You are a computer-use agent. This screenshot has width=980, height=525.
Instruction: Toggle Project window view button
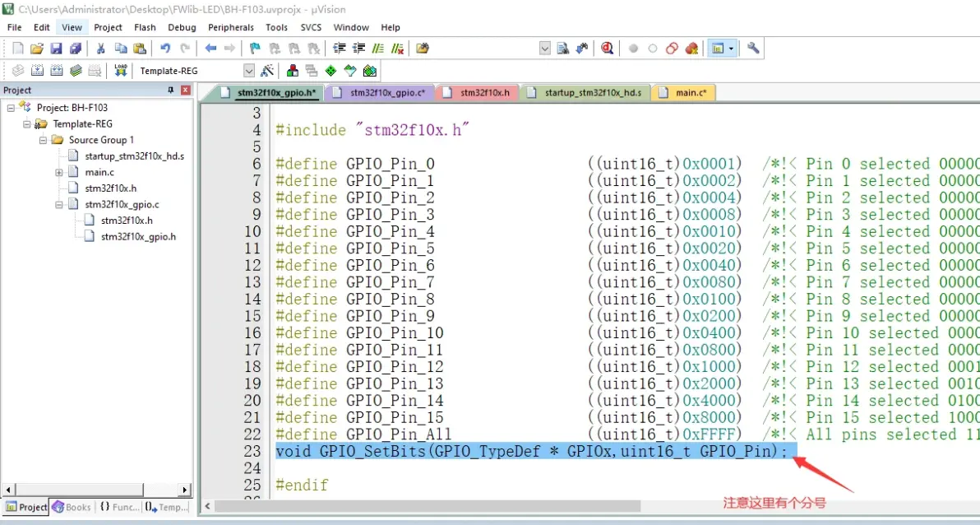click(x=718, y=49)
